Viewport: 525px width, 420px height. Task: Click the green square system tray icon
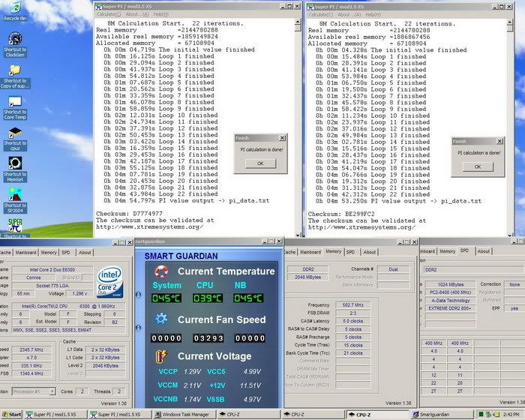tap(481, 415)
